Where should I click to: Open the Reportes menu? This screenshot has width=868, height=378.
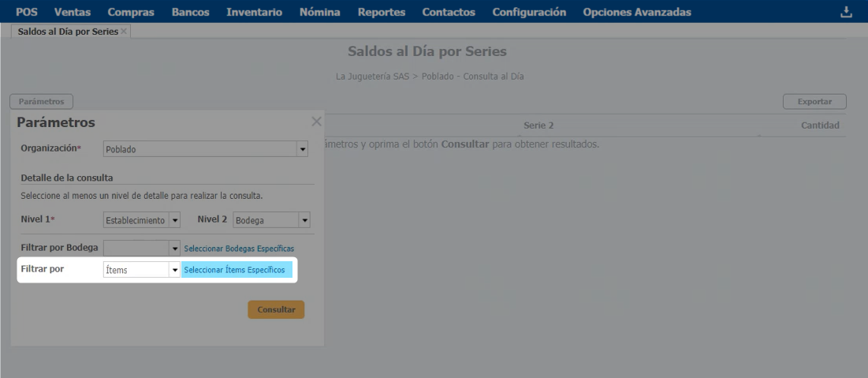pyautogui.click(x=381, y=12)
